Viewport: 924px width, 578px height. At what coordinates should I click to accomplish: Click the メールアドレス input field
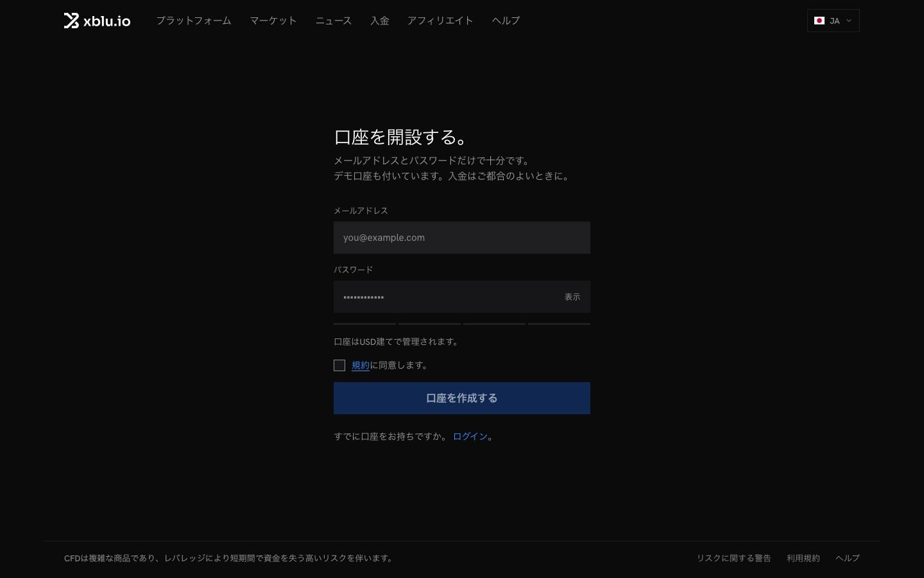pos(462,238)
